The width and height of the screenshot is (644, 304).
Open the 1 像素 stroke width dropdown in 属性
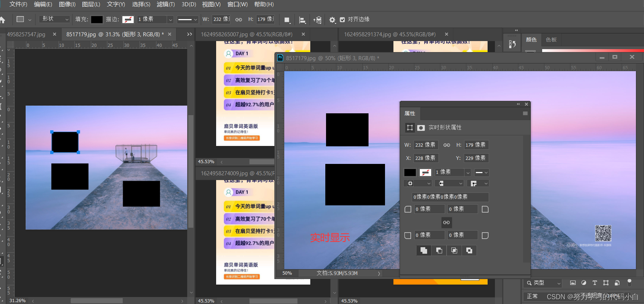coord(467,172)
